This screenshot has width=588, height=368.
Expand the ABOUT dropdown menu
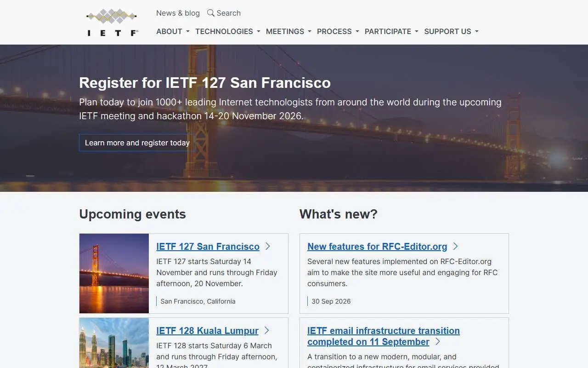coord(173,31)
